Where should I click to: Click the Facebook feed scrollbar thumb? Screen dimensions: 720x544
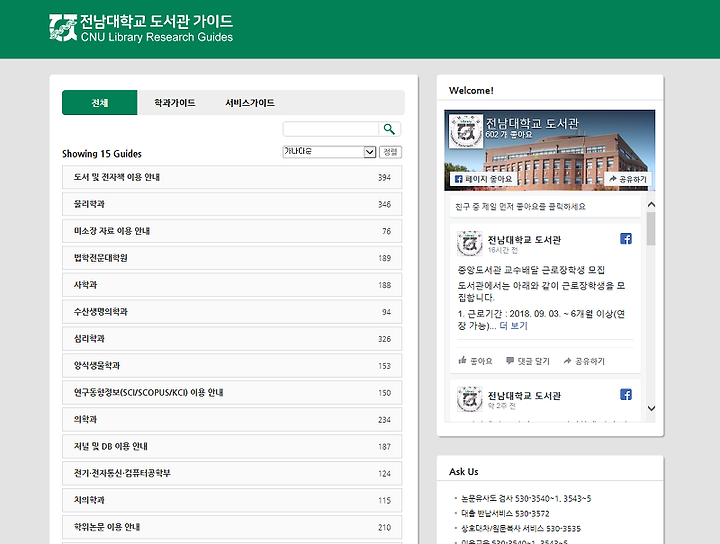tap(651, 229)
